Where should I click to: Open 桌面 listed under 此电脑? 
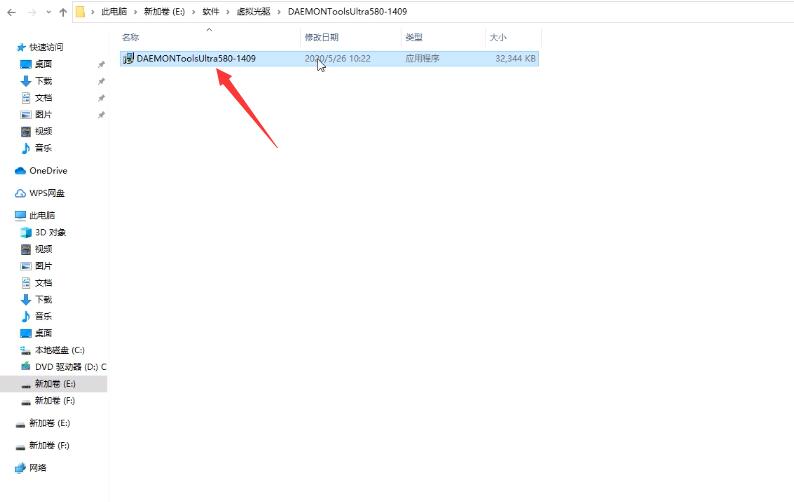pyautogui.click(x=43, y=333)
